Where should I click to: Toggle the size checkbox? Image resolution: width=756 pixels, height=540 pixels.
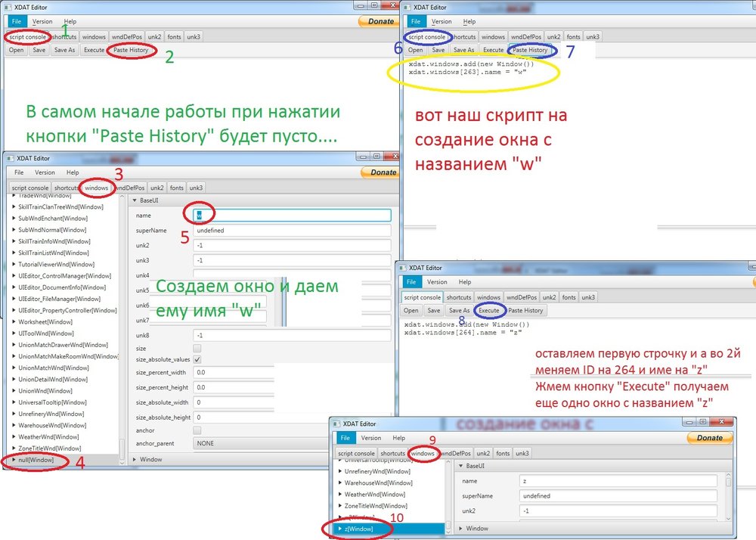click(197, 348)
